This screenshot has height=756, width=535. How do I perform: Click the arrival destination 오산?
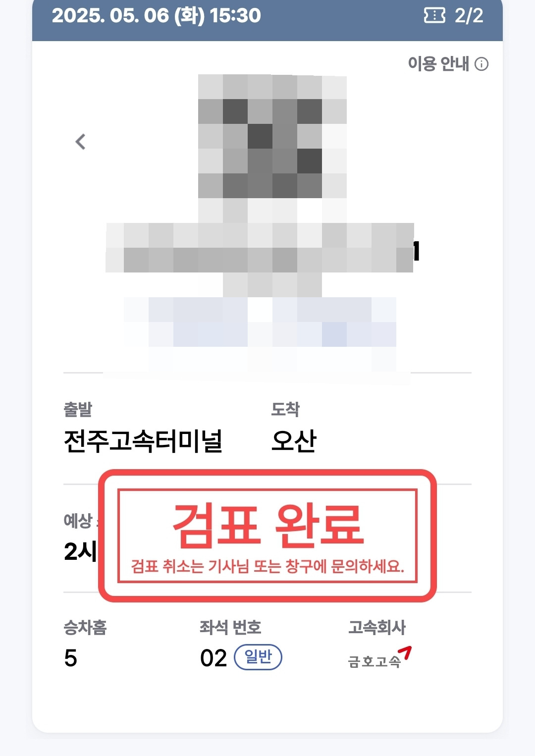294,441
